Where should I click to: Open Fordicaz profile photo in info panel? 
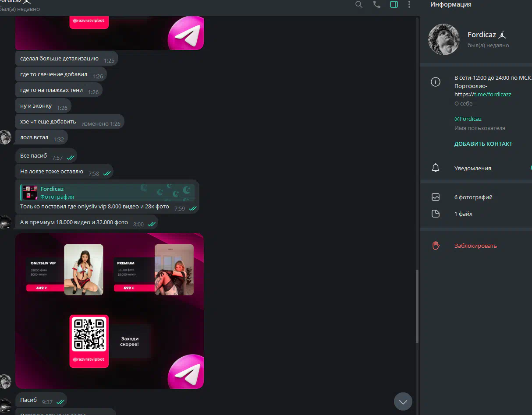click(x=444, y=39)
